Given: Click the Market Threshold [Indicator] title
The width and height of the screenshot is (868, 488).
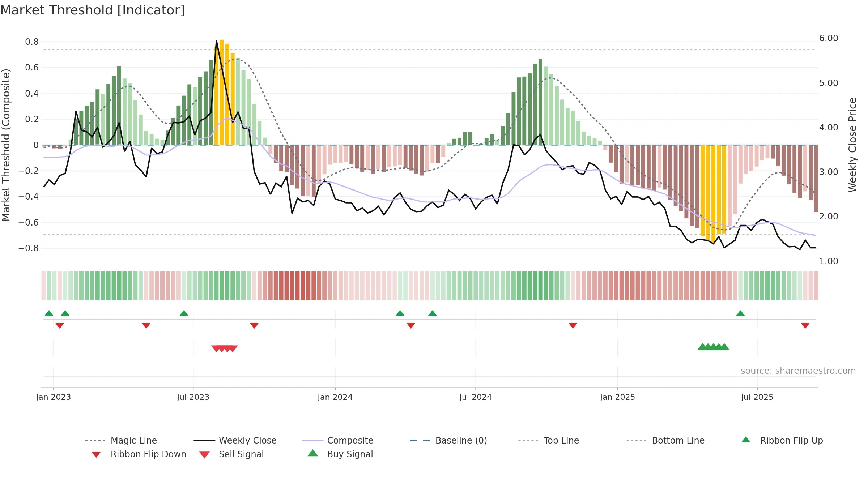Looking at the screenshot, I should (93, 10).
